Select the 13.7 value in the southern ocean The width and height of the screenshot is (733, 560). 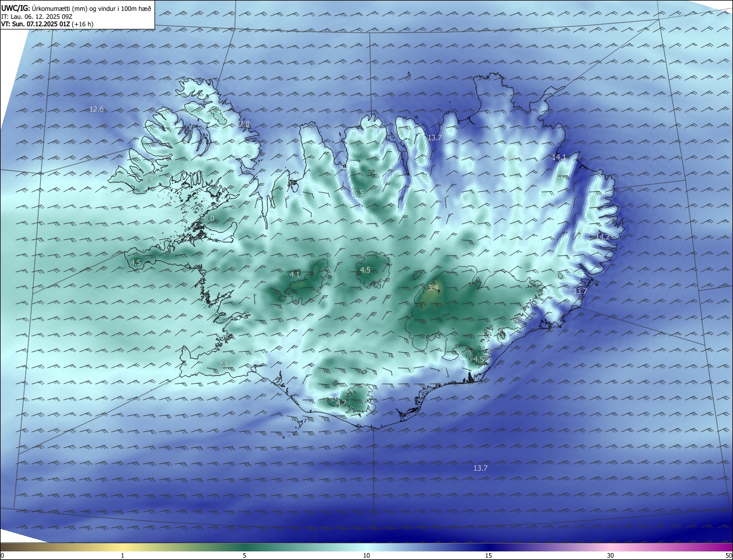tap(480, 468)
